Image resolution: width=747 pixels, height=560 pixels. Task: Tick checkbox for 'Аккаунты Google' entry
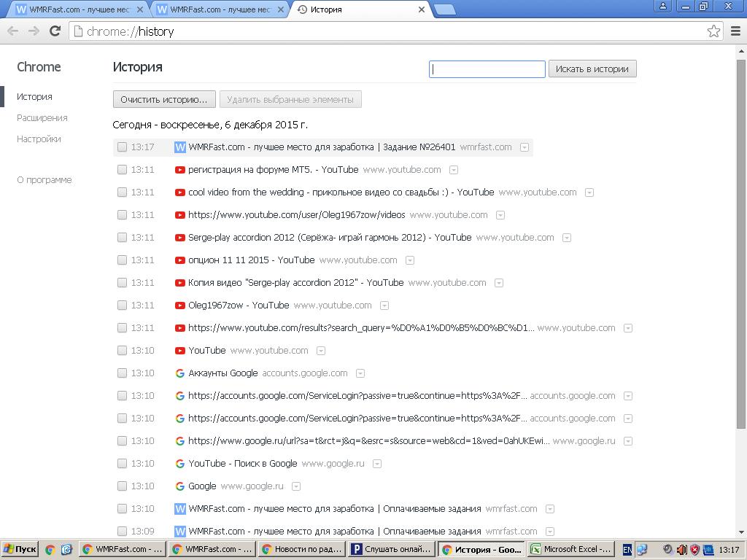[x=122, y=373]
